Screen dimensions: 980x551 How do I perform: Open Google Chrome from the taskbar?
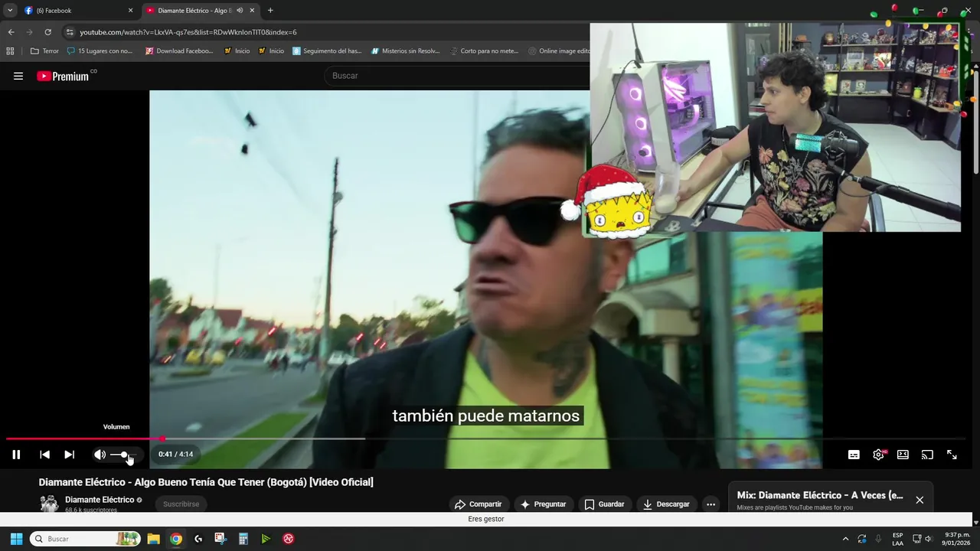(x=176, y=539)
